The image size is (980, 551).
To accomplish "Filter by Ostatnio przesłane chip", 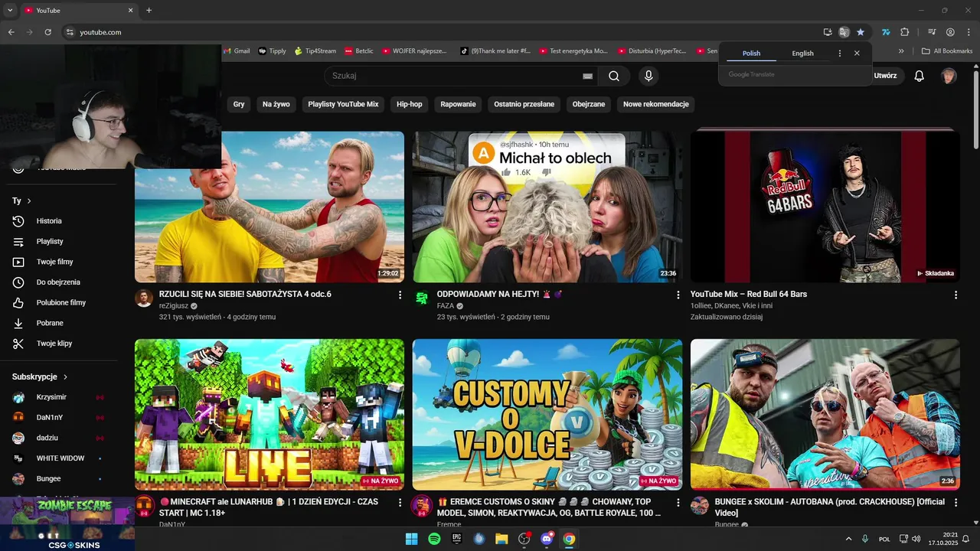I will click(524, 104).
